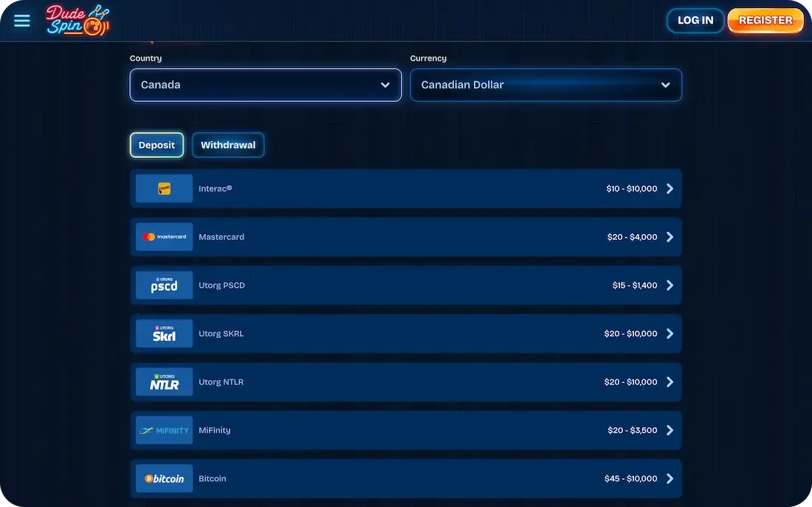Screen dimensions: 812x507
Task: Select the Deposit tab
Action: (x=156, y=145)
